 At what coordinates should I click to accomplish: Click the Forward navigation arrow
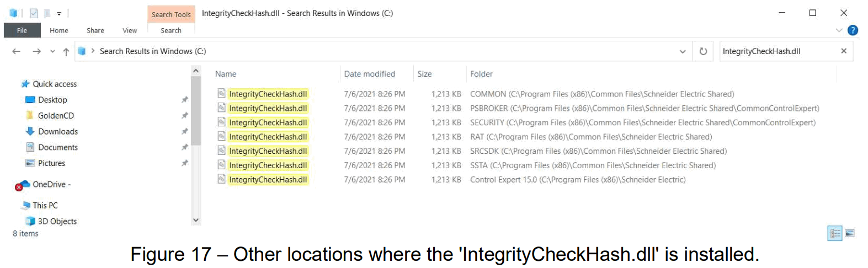click(36, 51)
